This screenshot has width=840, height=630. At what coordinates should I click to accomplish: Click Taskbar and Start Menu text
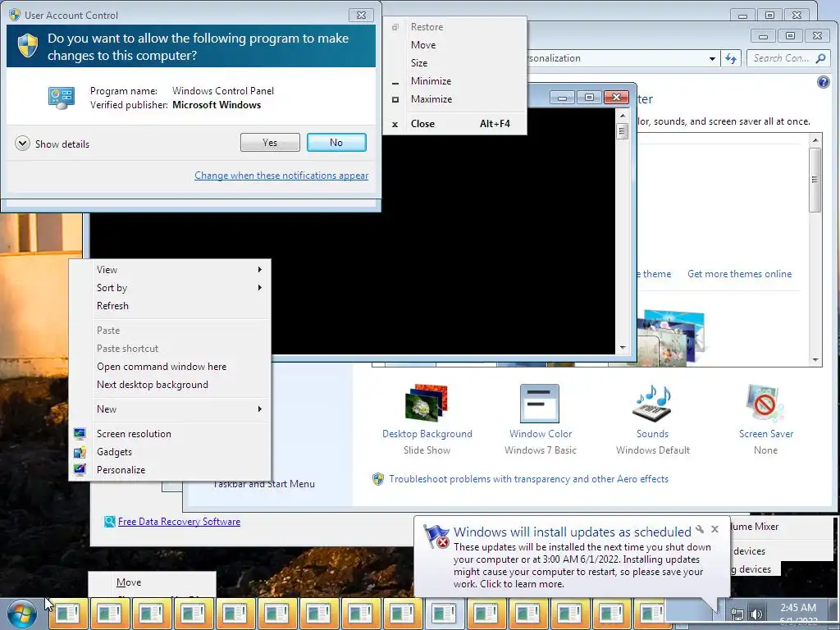click(x=263, y=484)
